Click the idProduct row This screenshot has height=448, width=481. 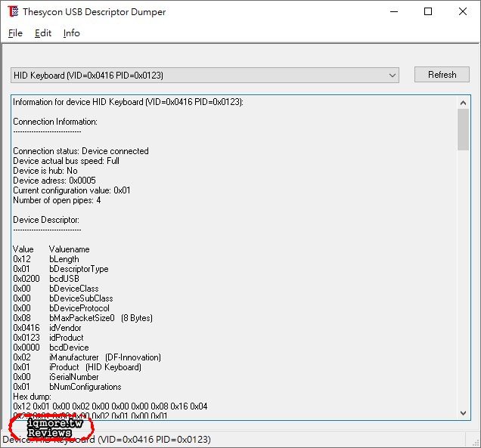point(48,338)
